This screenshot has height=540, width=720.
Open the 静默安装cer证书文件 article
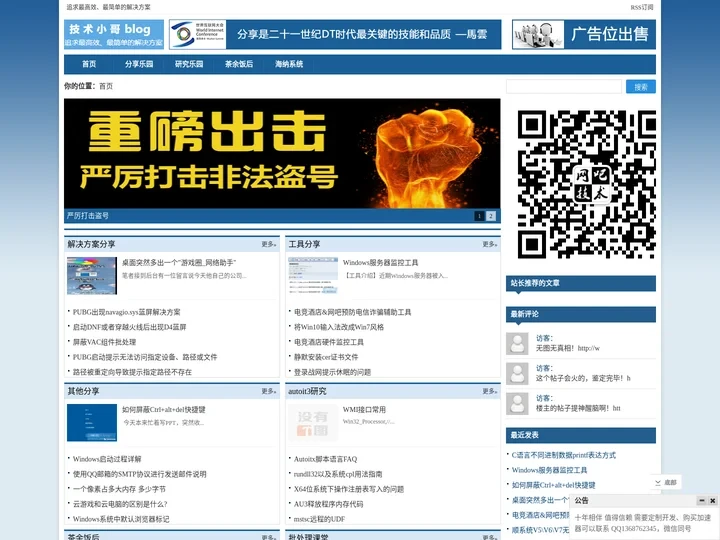[x=326, y=357]
